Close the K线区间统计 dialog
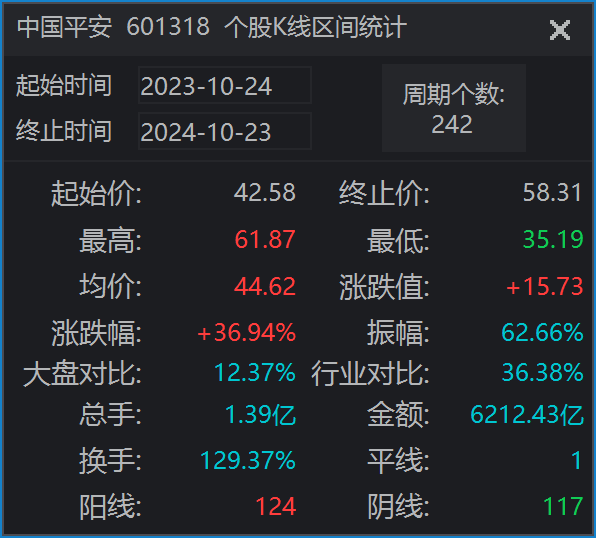Image resolution: width=596 pixels, height=538 pixels. tap(560, 30)
